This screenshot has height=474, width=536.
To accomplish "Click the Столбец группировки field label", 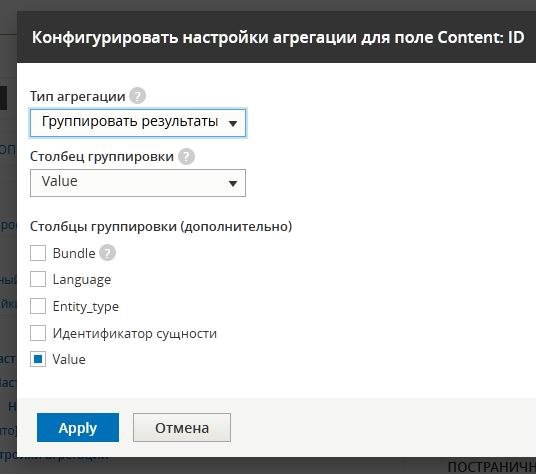I will coord(102,157).
